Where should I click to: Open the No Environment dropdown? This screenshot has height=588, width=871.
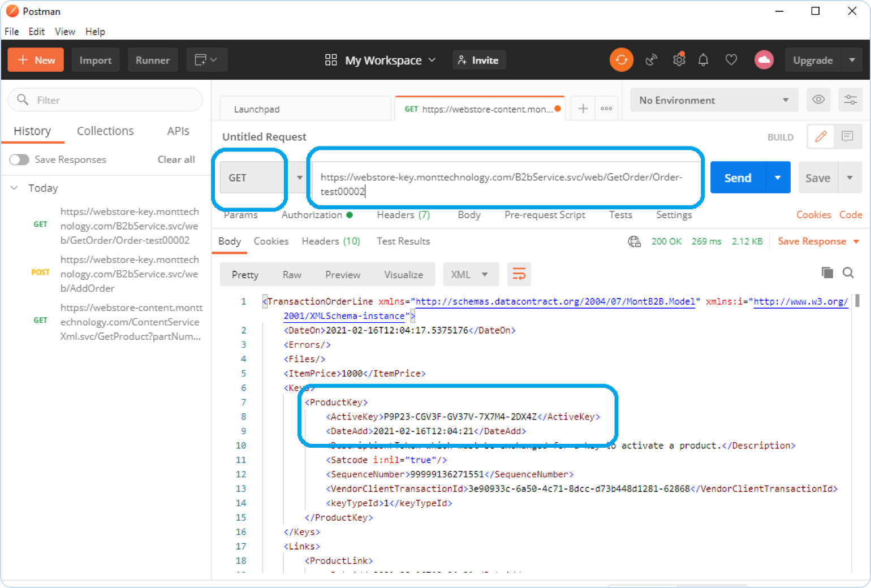(714, 100)
